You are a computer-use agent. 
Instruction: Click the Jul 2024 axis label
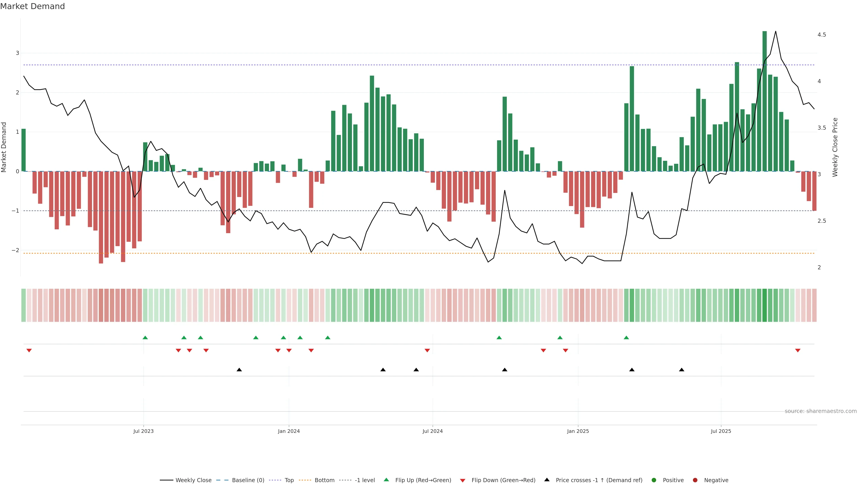pos(433,431)
